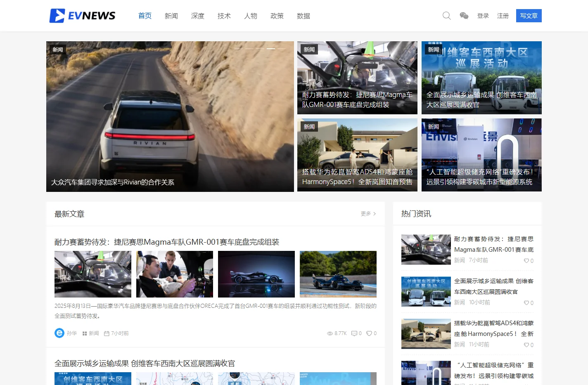Click 11小时前 timestamp in hot list
The width and height of the screenshot is (588, 385).
pos(479,345)
